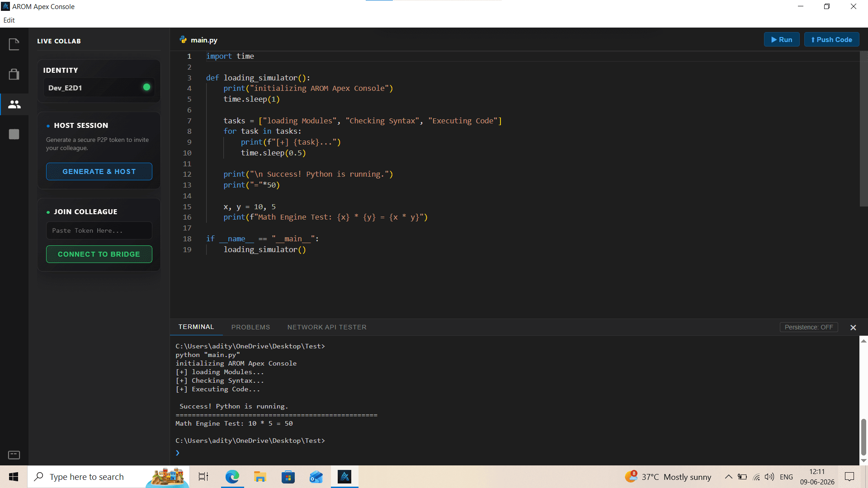
Task: Toggle the terminal panel icon at sidebar bottom
Action: pos(14,455)
